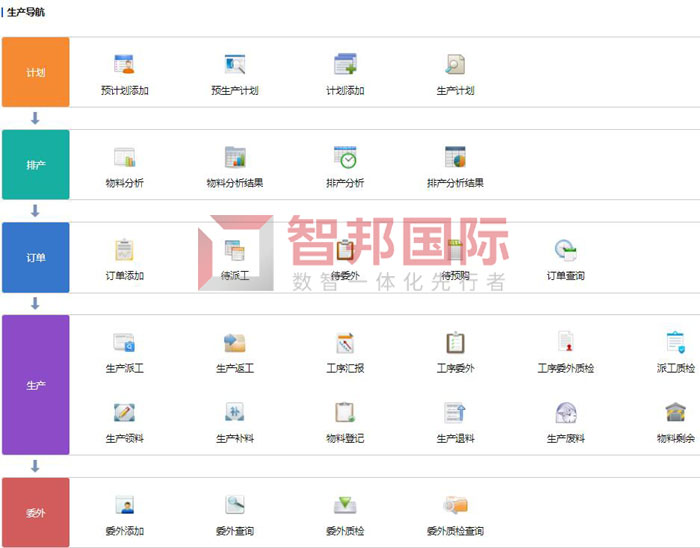Click the 排产分析结果 label
The width and height of the screenshot is (700, 548).
click(455, 183)
